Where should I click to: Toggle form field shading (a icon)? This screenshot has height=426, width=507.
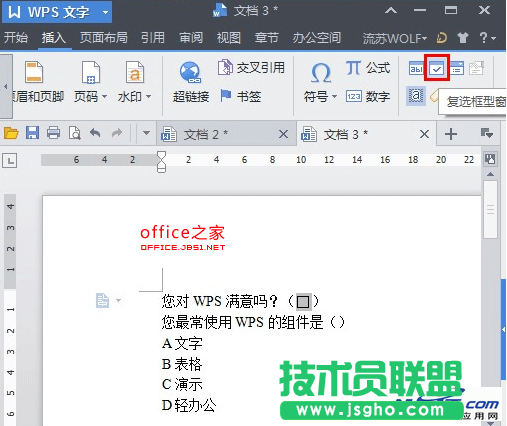(416, 96)
